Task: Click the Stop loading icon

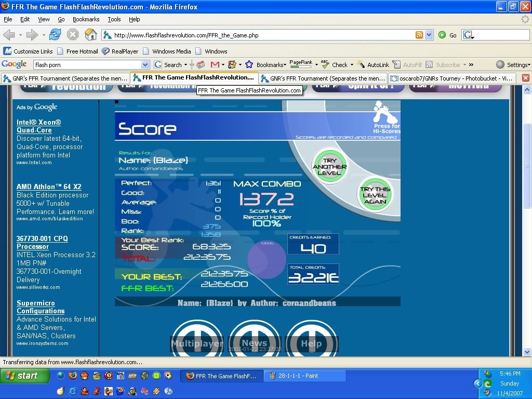Action: point(73,35)
